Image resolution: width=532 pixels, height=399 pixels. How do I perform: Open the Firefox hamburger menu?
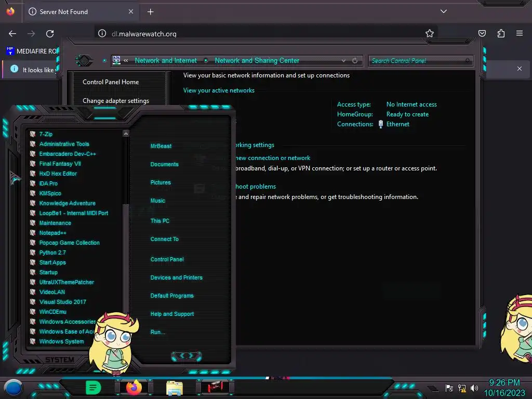[520, 33]
